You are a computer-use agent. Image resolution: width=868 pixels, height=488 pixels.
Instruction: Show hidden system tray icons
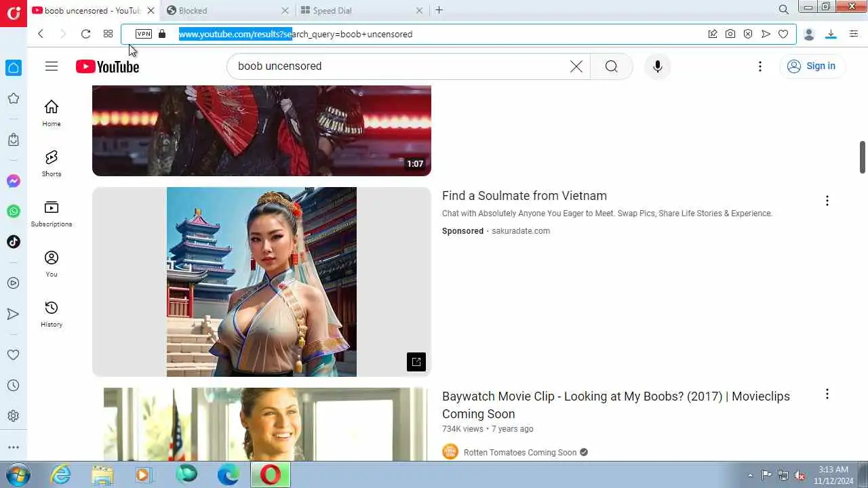pyautogui.click(x=750, y=475)
